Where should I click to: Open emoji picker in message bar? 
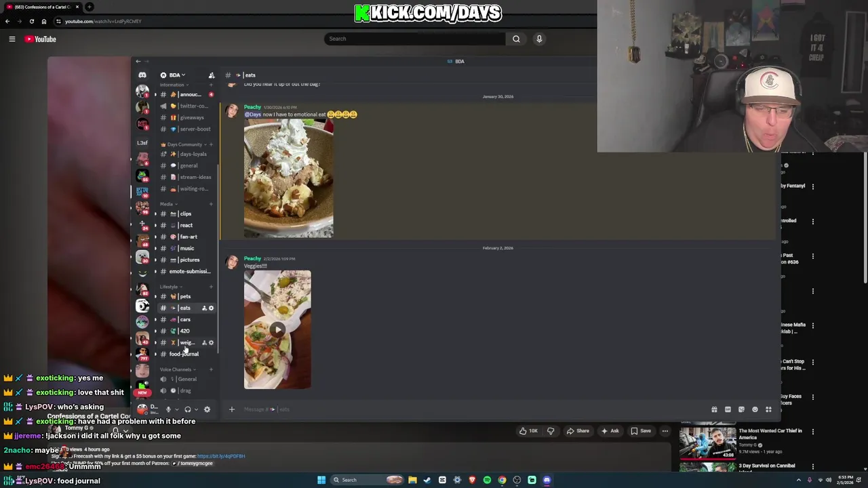(x=755, y=409)
